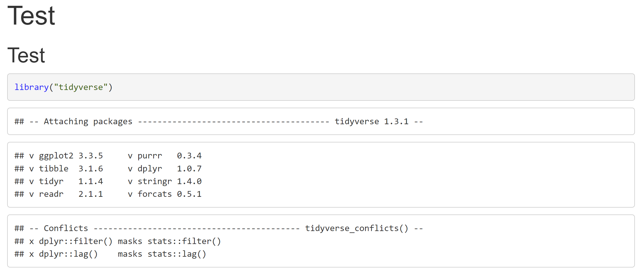The image size is (644, 273).
Task: Click the purrr 0.3.4 package entry
Action: point(169,156)
